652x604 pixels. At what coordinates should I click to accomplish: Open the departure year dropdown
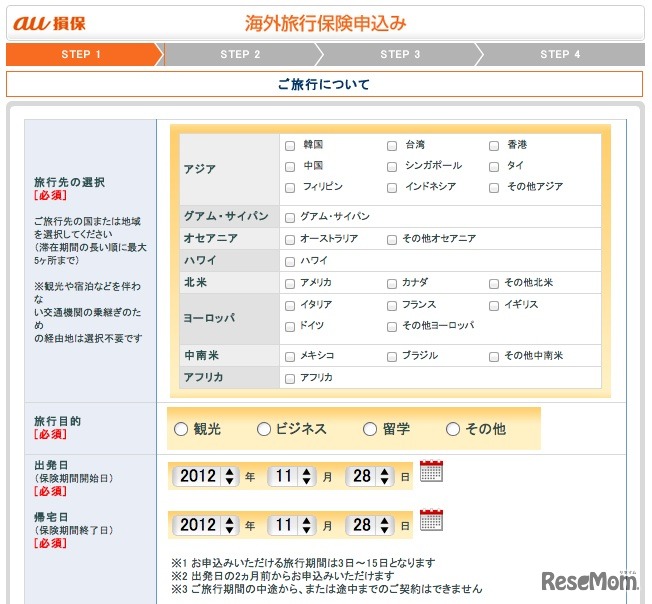pos(205,476)
